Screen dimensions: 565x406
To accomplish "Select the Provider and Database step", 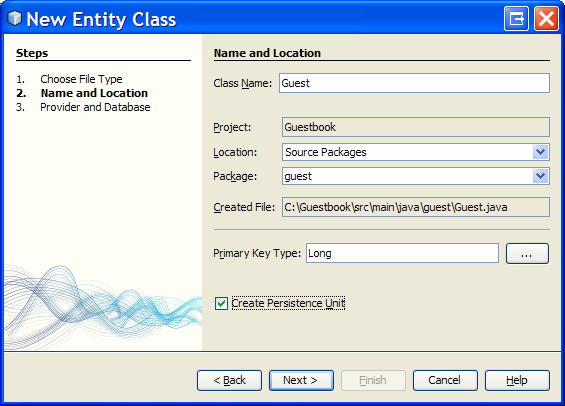I will click(95, 107).
